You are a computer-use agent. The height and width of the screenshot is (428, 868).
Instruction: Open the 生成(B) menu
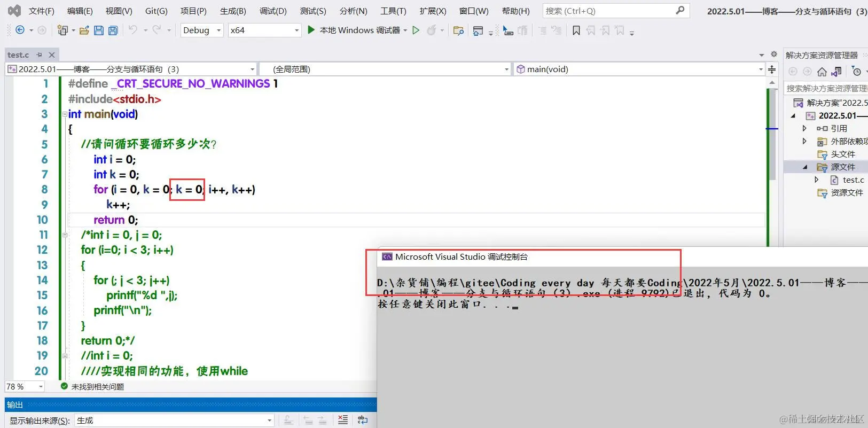click(233, 11)
